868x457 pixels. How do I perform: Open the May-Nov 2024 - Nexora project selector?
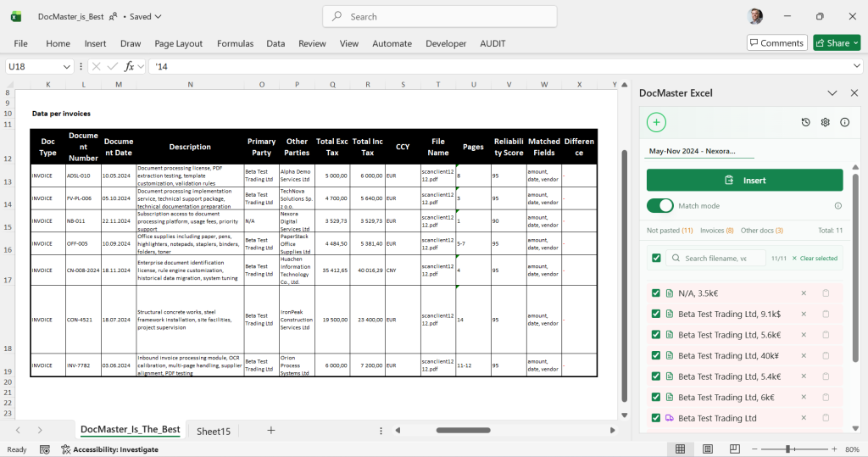(699, 151)
